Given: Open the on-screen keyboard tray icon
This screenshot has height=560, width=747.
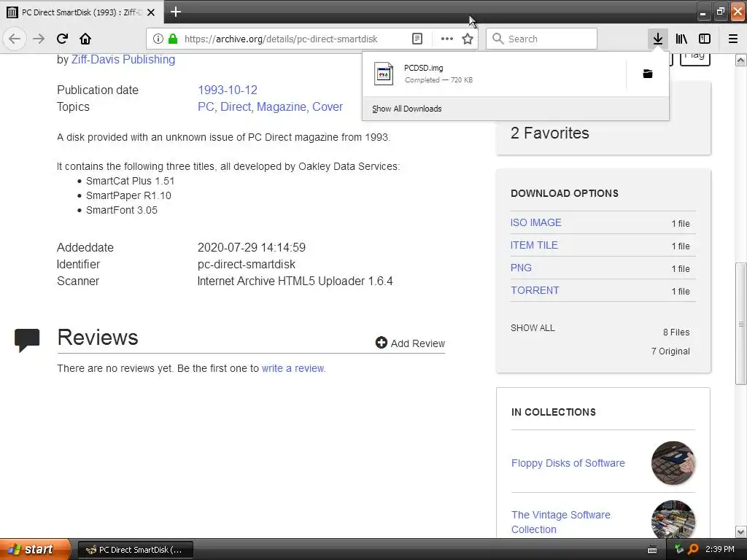Looking at the screenshot, I should [652, 550].
